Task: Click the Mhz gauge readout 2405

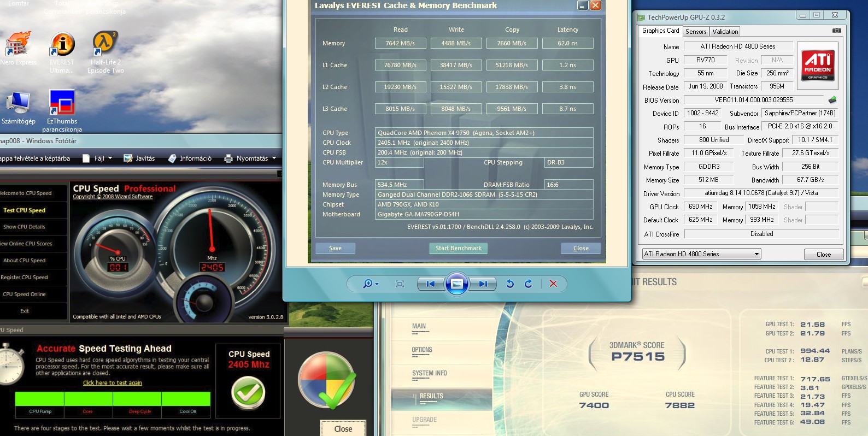Action: 212,267
